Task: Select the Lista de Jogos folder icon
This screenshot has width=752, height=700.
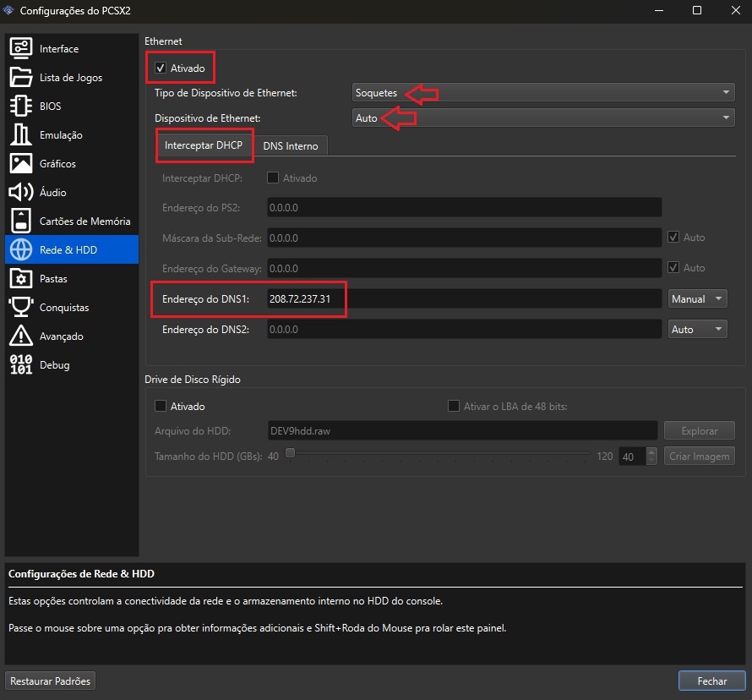Action: coord(20,78)
